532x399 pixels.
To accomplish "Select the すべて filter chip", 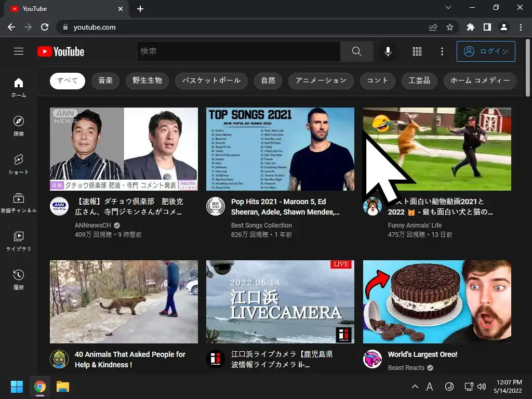I will point(68,81).
